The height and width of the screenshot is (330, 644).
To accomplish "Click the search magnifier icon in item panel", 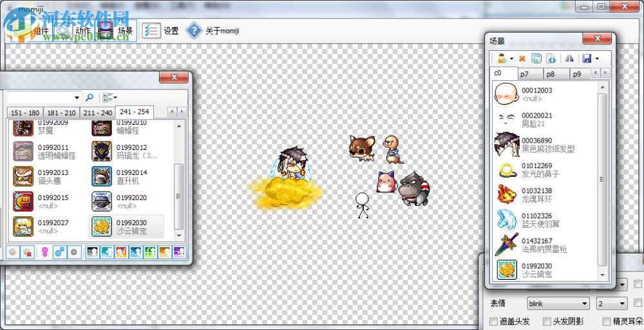I will [89, 98].
